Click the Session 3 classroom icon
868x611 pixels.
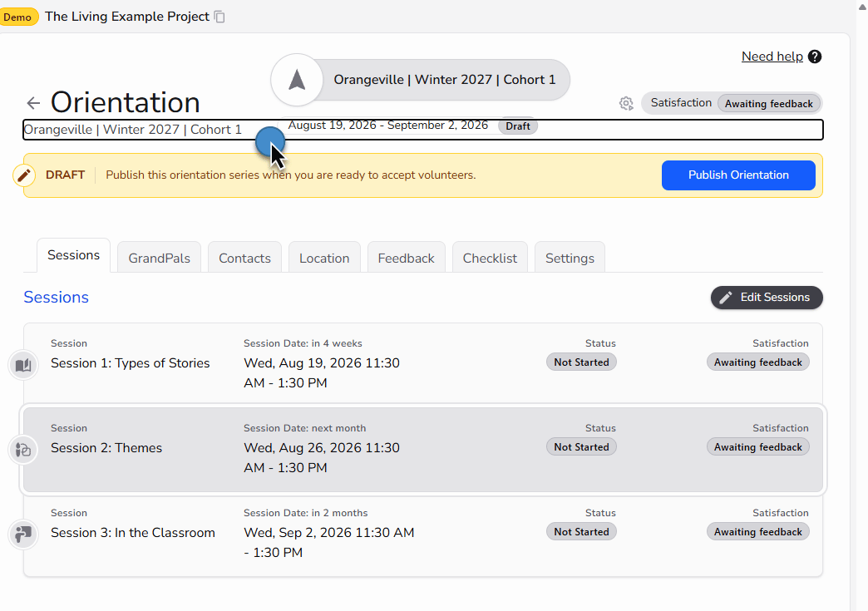(x=23, y=535)
